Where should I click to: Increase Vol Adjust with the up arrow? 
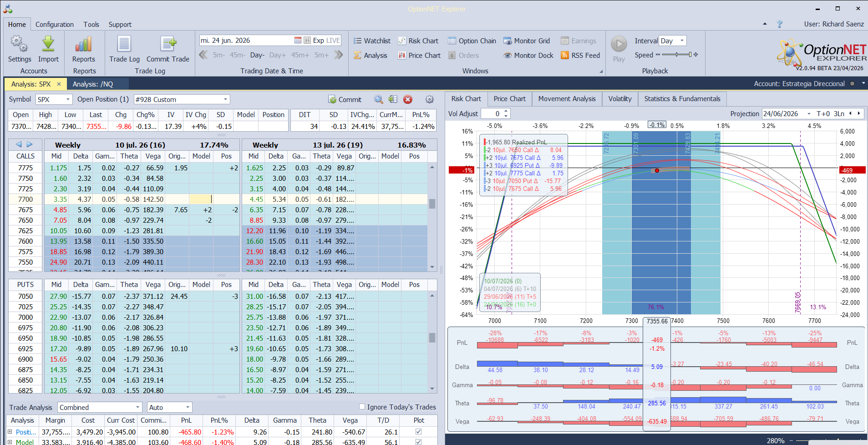[x=506, y=111]
